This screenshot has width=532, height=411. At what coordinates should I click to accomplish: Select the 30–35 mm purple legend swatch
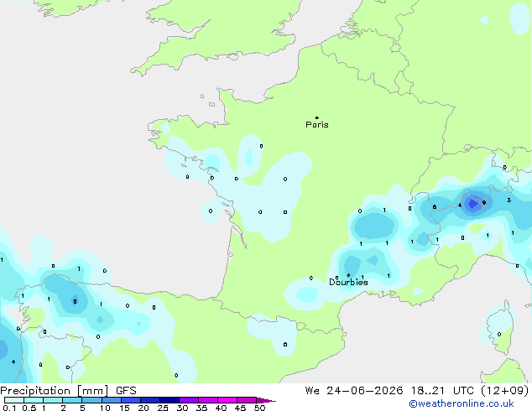189,400
